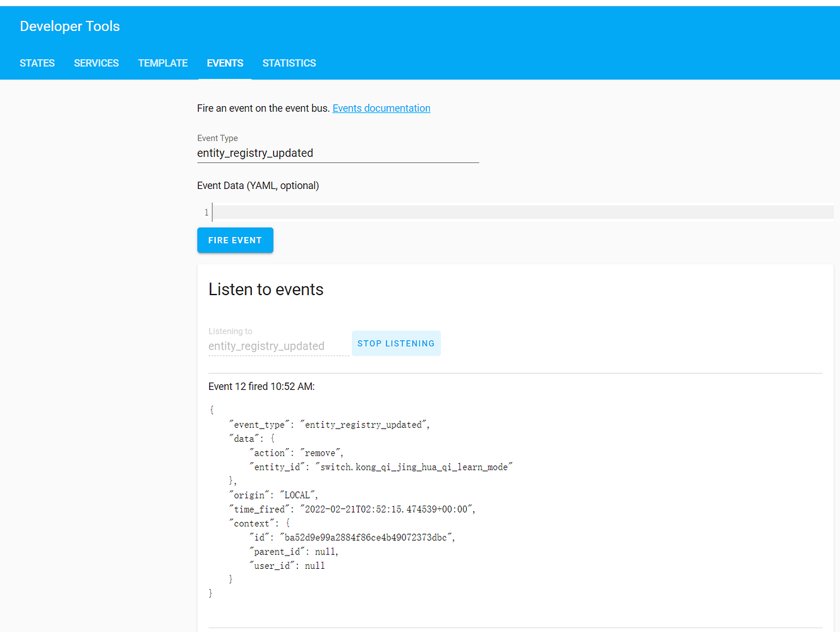Click the entity_id switch.kong_qi line
The image size is (840, 632).
click(x=381, y=467)
